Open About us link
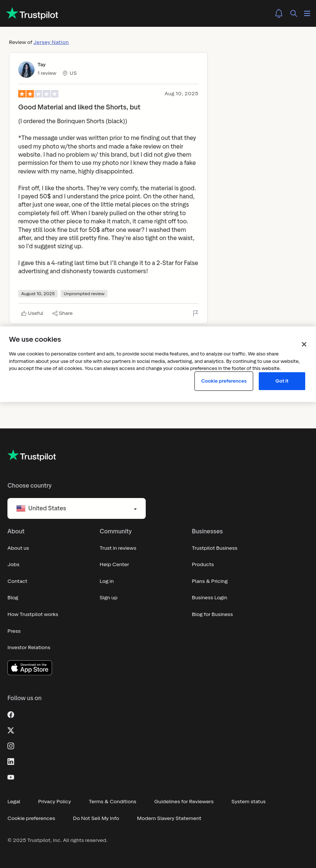The width and height of the screenshot is (316, 868). [x=18, y=548]
